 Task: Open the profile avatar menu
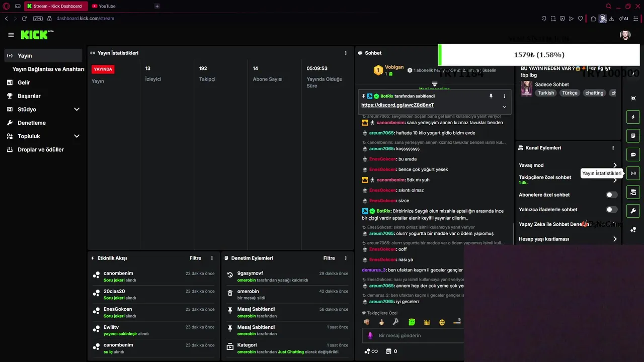click(625, 35)
